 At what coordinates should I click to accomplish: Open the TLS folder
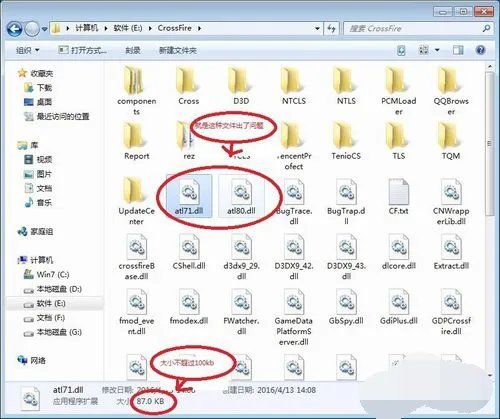point(399,141)
